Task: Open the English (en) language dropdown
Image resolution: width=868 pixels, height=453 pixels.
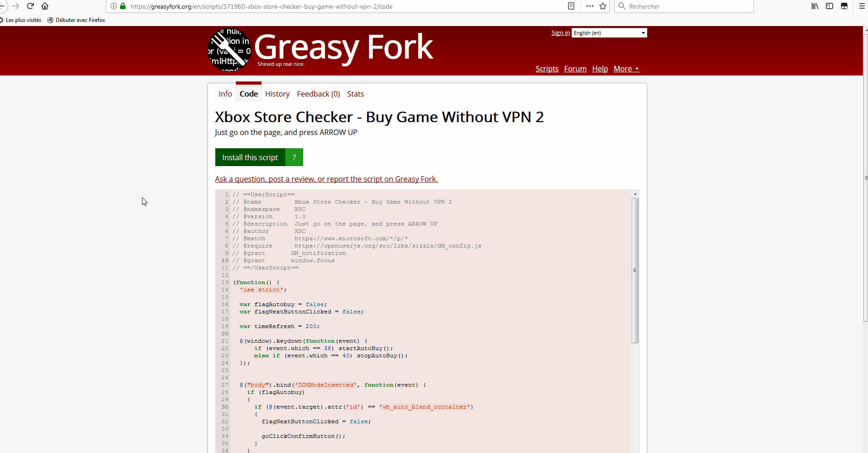Action: 609,33
